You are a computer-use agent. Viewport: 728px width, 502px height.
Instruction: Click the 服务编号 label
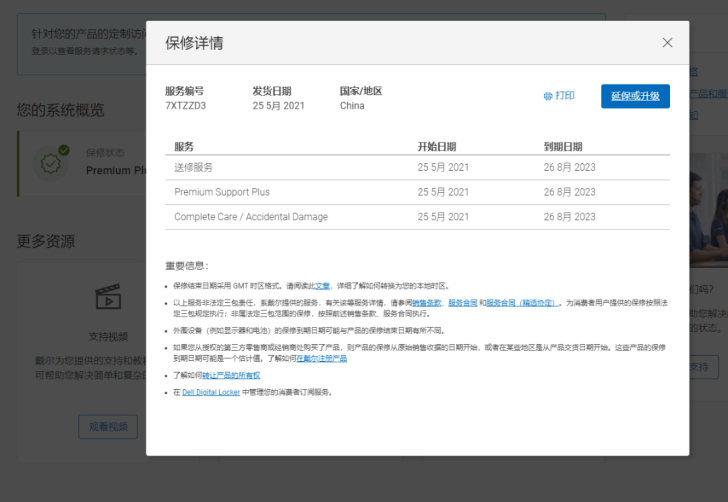(x=185, y=91)
